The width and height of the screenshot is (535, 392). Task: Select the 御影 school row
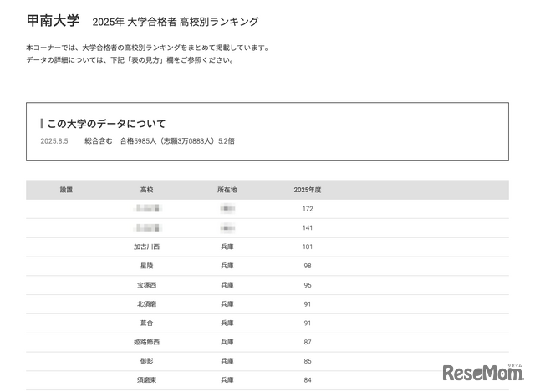[x=147, y=361]
